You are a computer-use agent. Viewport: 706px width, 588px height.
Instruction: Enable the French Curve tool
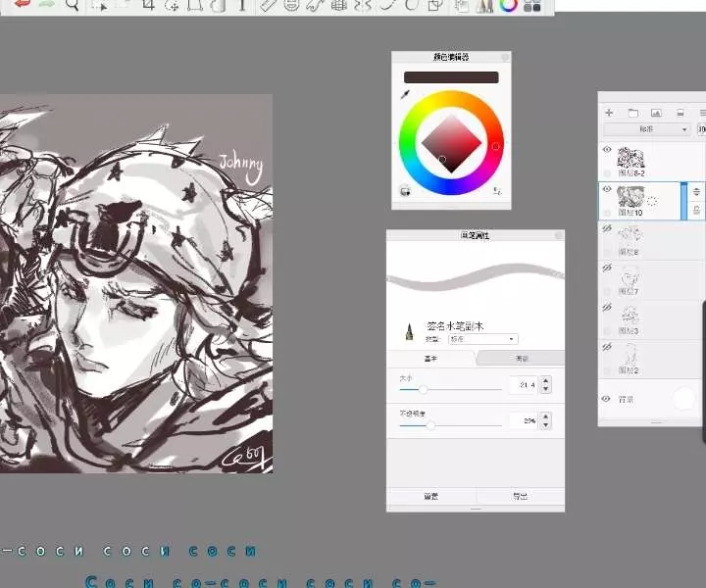tap(315, 6)
